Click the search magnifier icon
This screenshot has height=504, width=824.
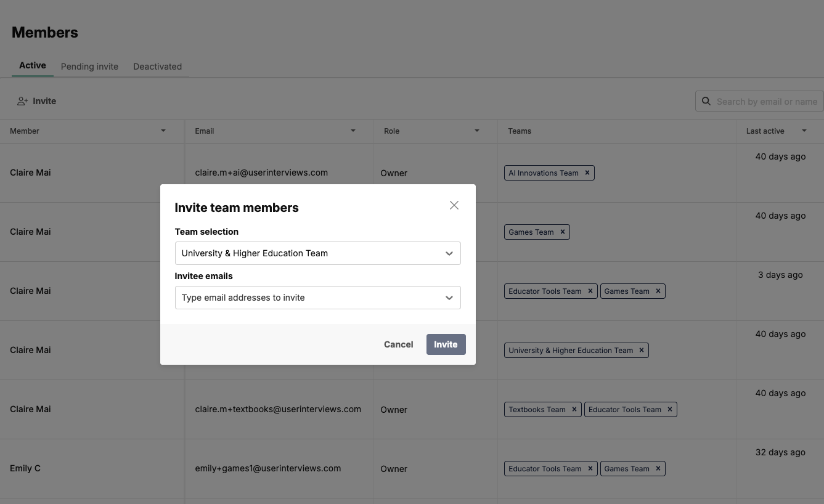coord(706,101)
